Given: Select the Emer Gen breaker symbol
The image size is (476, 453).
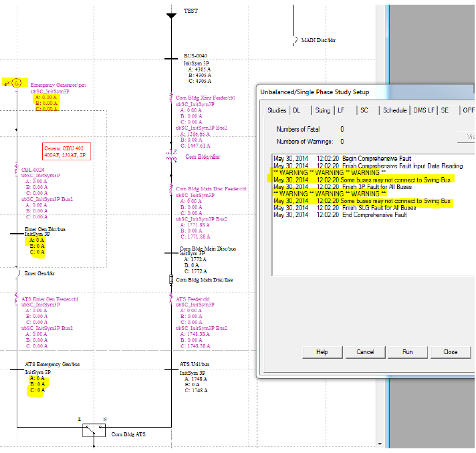Looking at the screenshot, I should pos(17,273).
